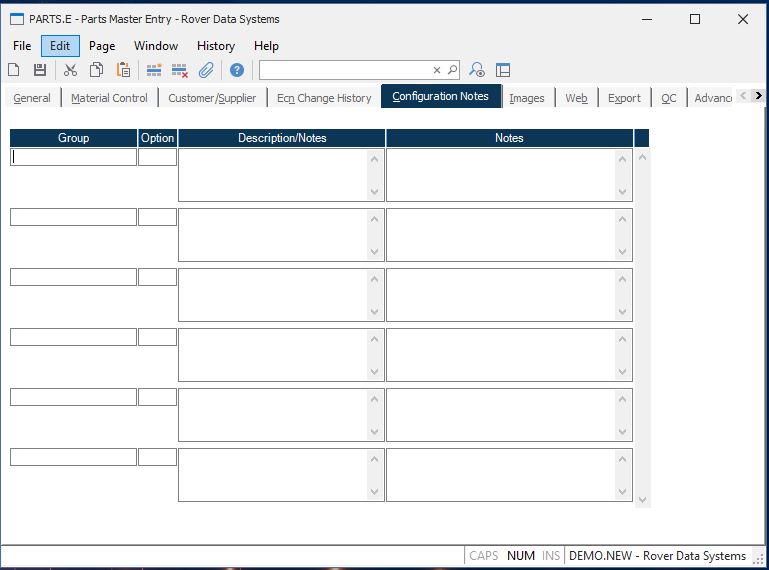Open the Ecn Change History tab
The width and height of the screenshot is (769, 570).
click(324, 98)
